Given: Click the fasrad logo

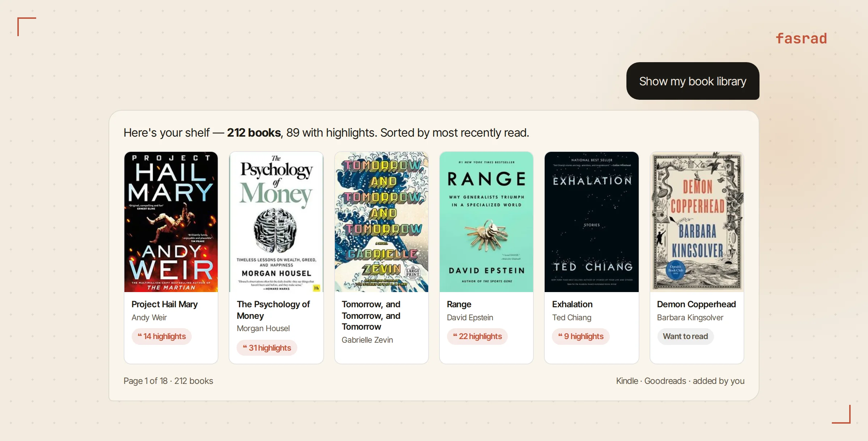Looking at the screenshot, I should click(x=801, y=38).
